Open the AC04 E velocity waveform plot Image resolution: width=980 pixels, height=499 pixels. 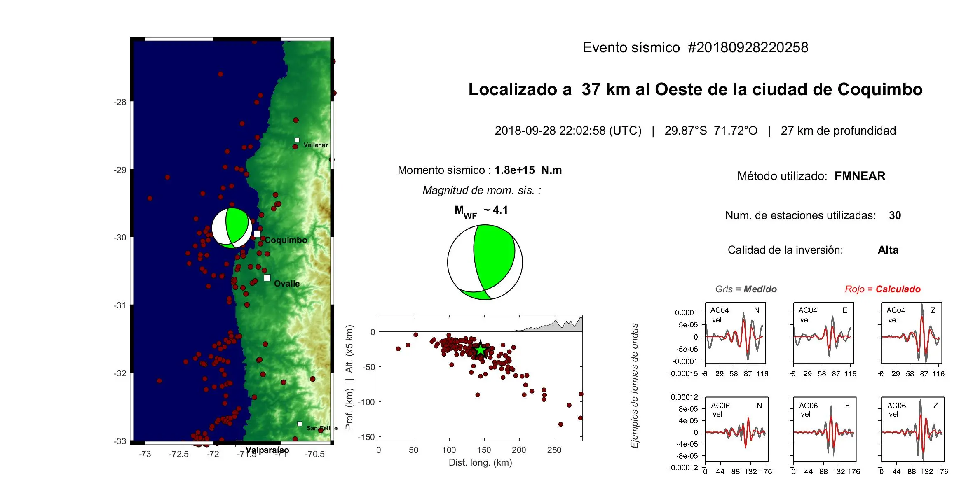[x=823, y=333]
